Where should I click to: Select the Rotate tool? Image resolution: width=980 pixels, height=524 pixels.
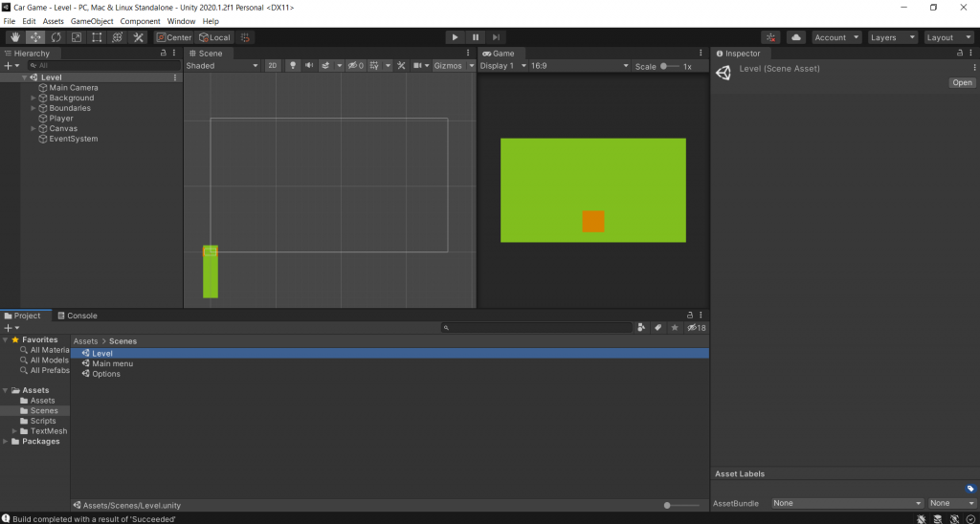click(x=56, y=37)
